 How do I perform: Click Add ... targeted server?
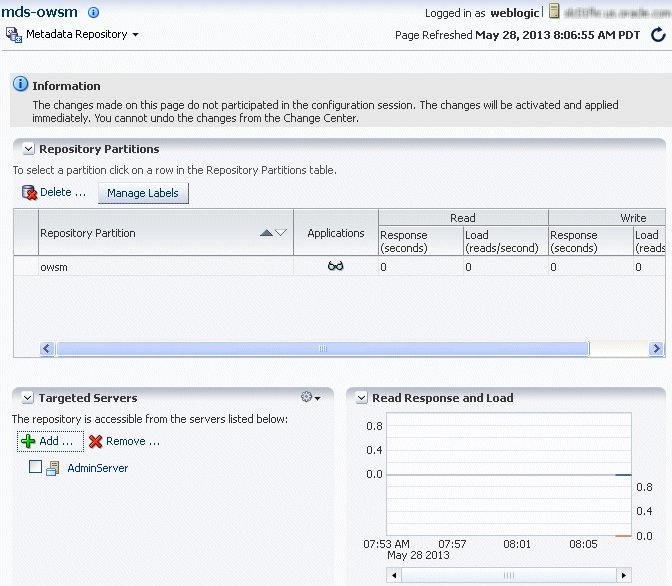(x=50, y=441)
